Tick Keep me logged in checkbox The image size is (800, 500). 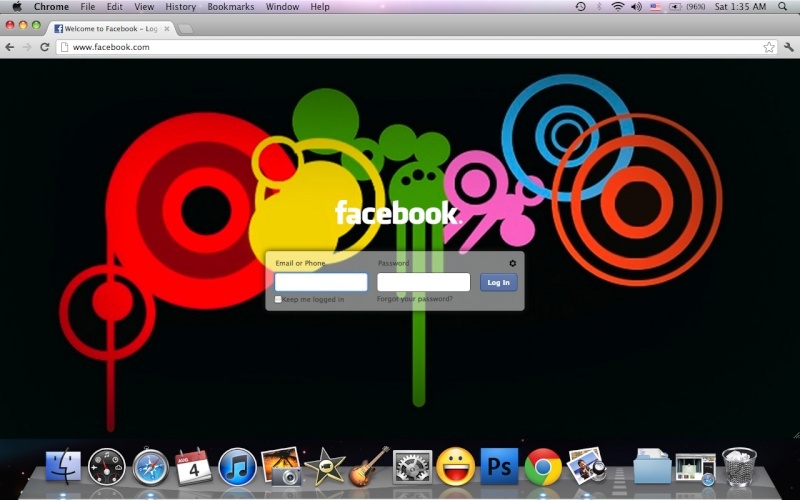(x=278, y=299)
